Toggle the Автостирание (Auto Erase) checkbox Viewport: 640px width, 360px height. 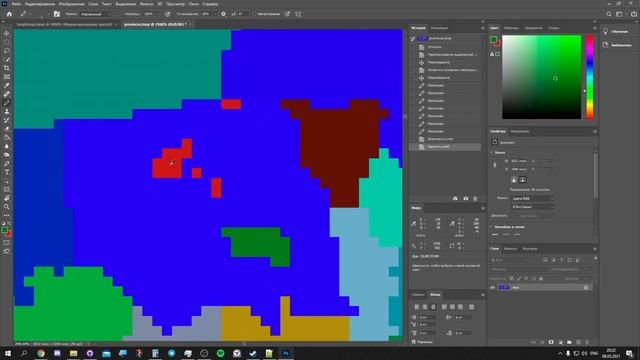[x=255, y=14]
